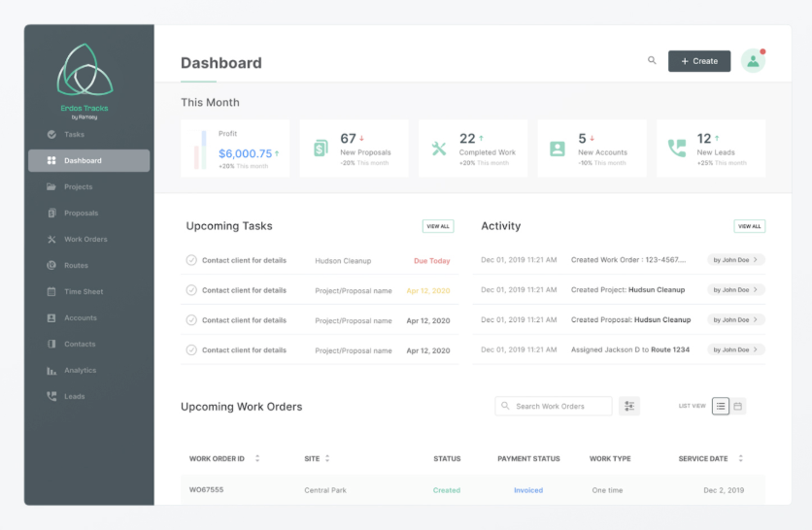Image resolution: width=812 pixels, height=530 pixels.
Task: Sort the Site column
Action: click(327, 458)
